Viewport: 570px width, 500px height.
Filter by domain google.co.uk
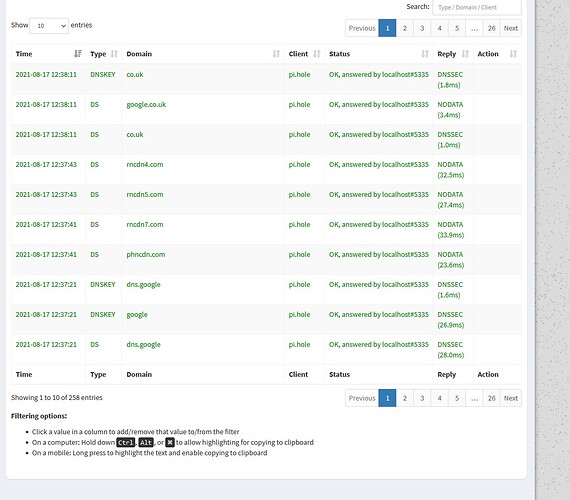click(146, 105)
